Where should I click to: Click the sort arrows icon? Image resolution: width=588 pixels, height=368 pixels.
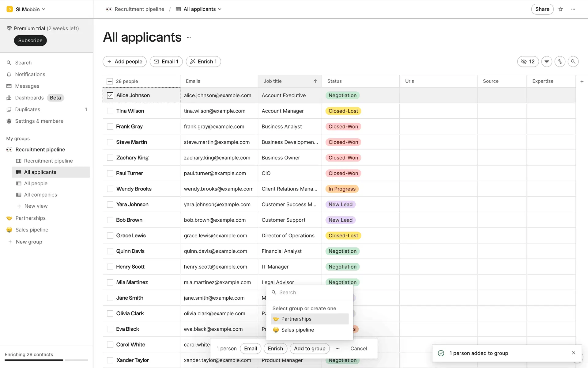560,62
